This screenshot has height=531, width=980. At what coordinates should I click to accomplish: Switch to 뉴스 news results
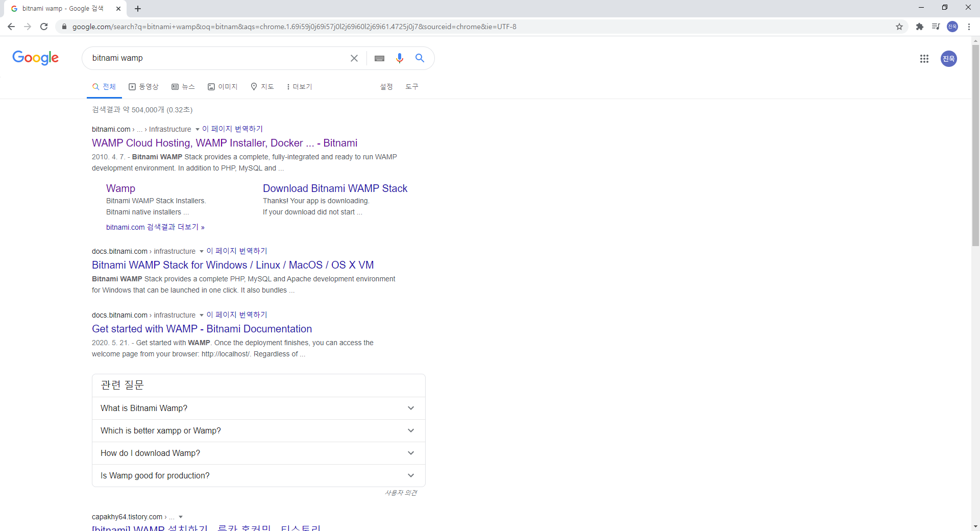183,87
